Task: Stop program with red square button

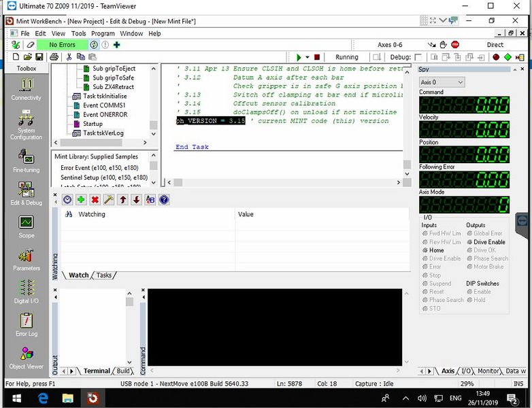Action: tap(317, 57)
